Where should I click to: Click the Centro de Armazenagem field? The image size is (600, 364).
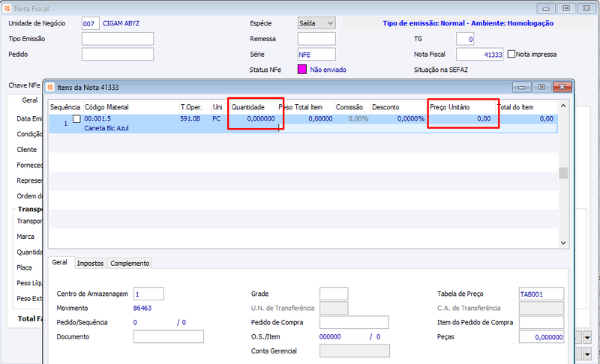pos(148,294)
